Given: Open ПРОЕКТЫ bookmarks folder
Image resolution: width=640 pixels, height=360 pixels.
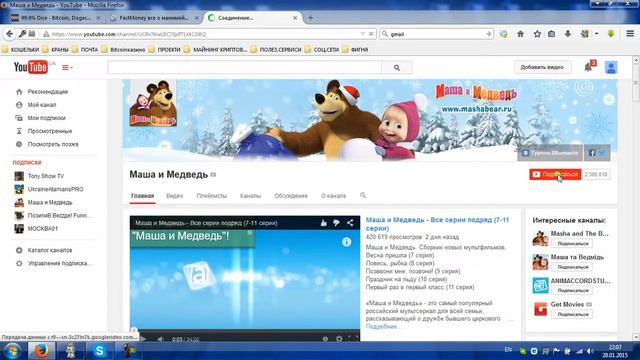Looking at the screenshot, I should point(164,49).
